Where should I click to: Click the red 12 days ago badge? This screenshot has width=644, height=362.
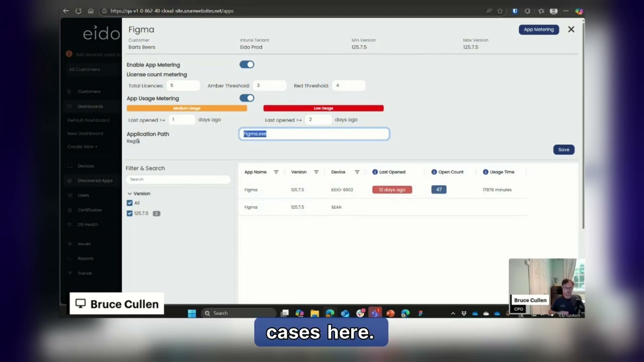coord(392,190)
